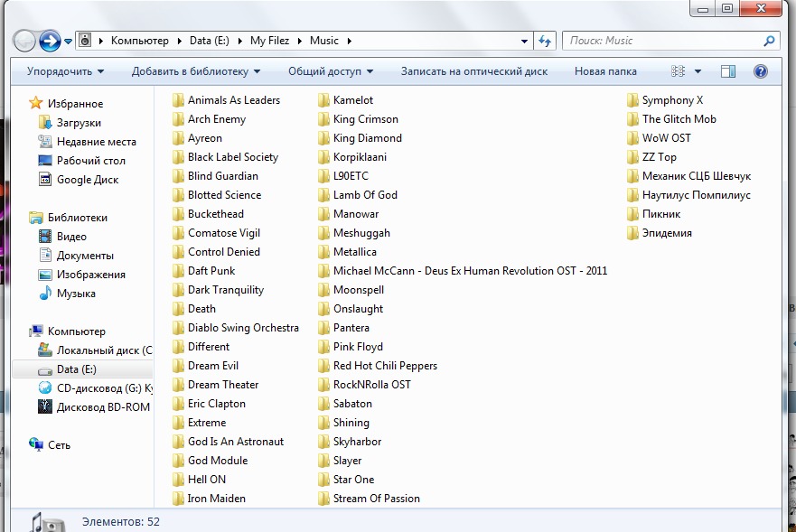This screenshot has height=532, width=796.
Task: Click Data (E:) in the address breadcrumb
Action: coord(209,41)
